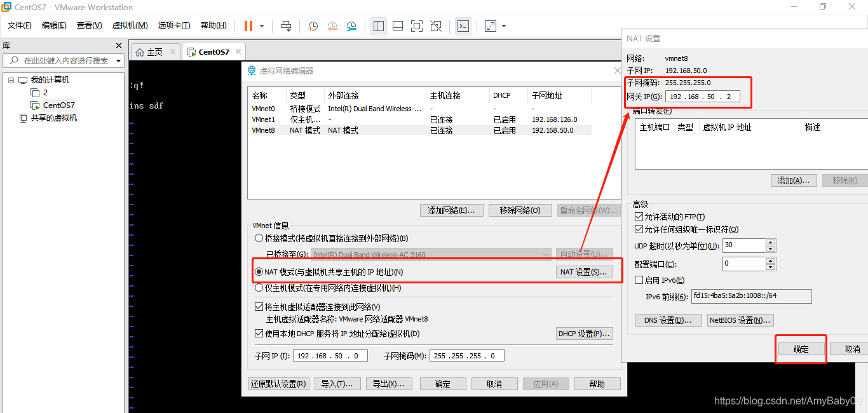The width and height of the screenshot is (868, 413).
Task: Toggle the thumbnail bar view icon
Action: click(x=398, y=26)
